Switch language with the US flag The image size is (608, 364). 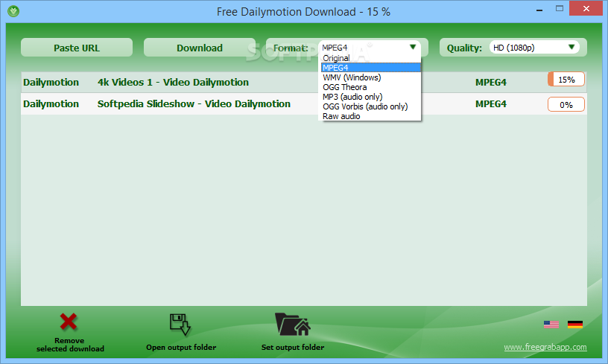pyautogui.click(x=551, y=325)
